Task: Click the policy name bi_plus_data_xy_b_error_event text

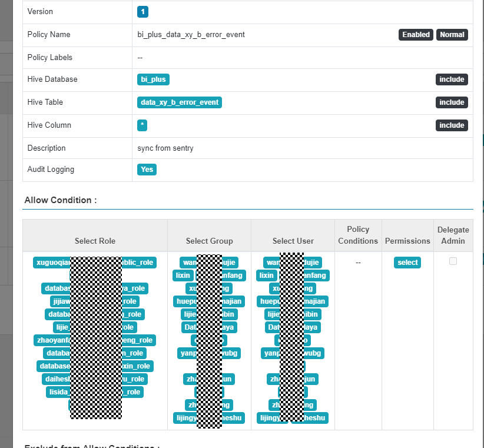Action: coord(191,35)
